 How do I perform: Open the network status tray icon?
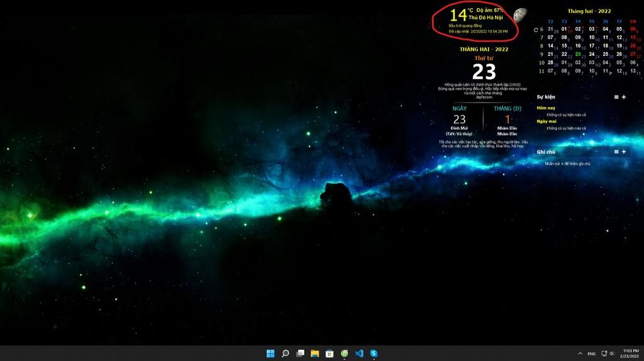pos(604,353)
